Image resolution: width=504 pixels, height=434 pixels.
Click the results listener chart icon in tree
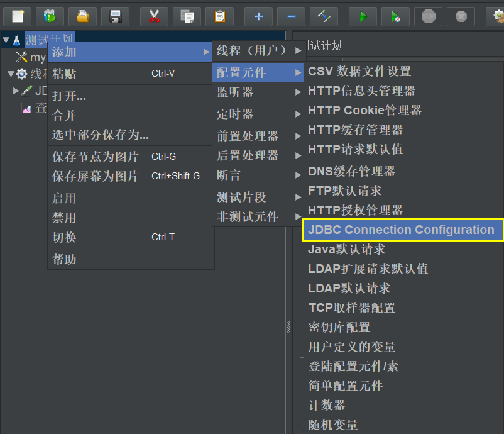pyautogui.click(x=27, y=109)
